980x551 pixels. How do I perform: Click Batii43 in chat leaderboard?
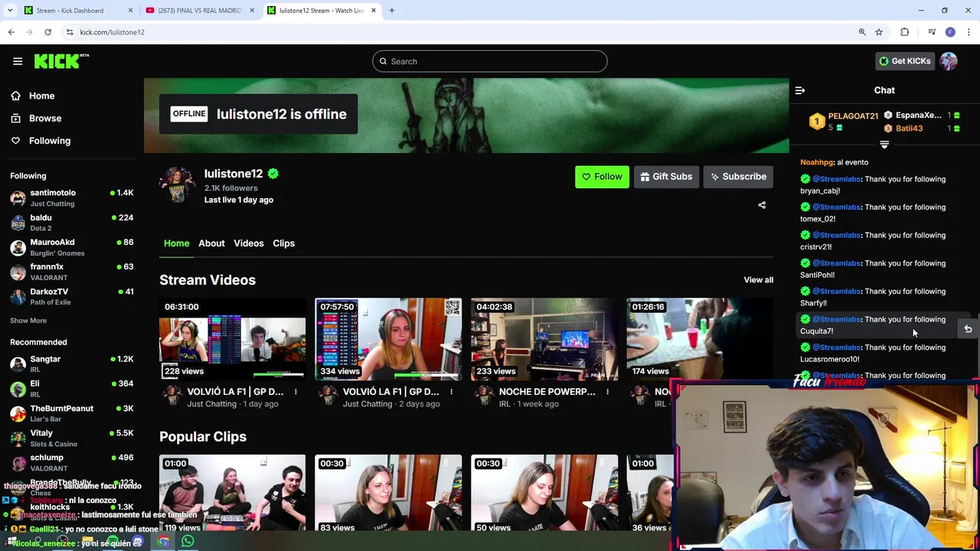(x=909, y=129)
